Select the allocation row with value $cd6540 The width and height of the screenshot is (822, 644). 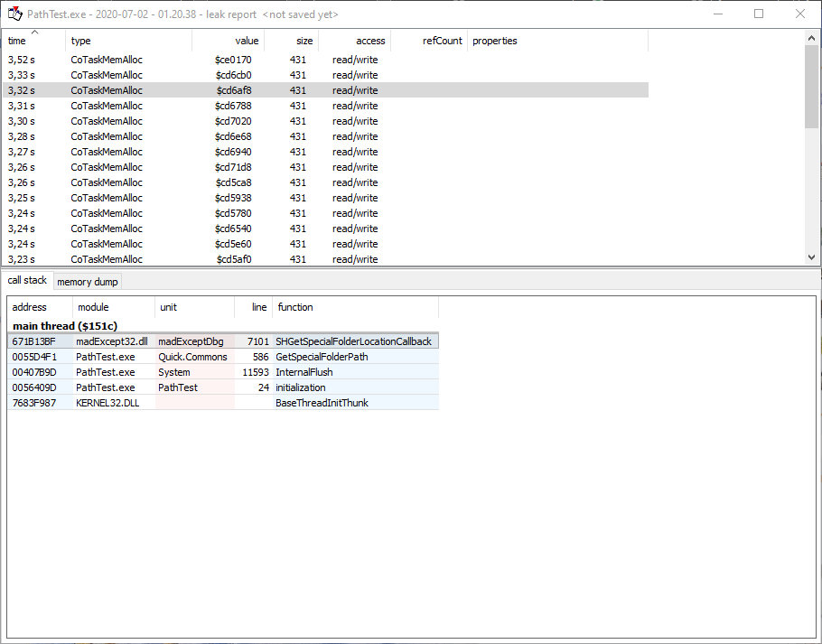(325, 229)
